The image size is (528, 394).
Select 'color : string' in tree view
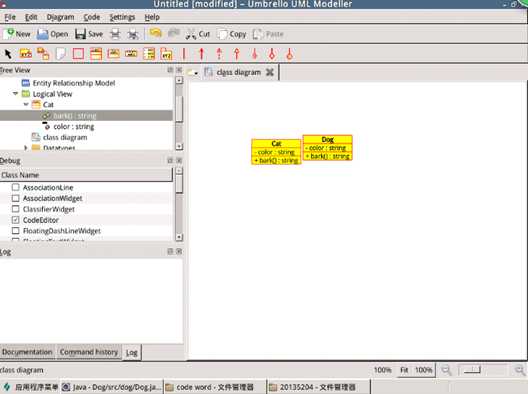(x=74, y=127)
